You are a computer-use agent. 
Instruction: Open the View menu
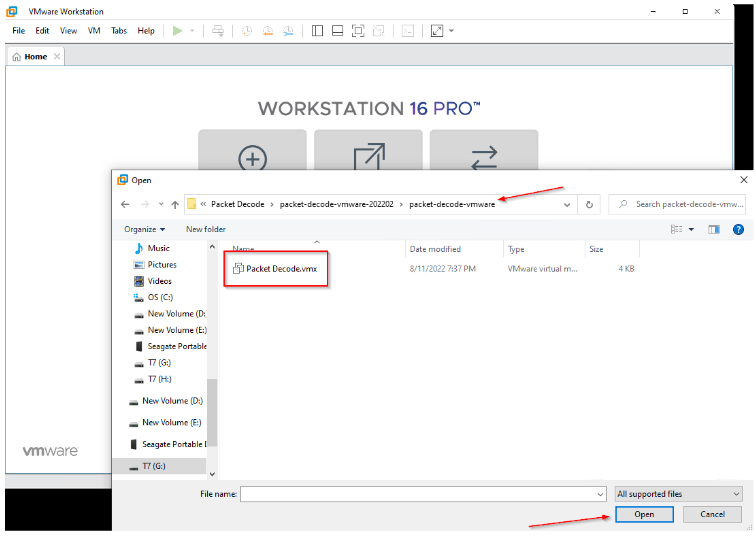[68, 31]
